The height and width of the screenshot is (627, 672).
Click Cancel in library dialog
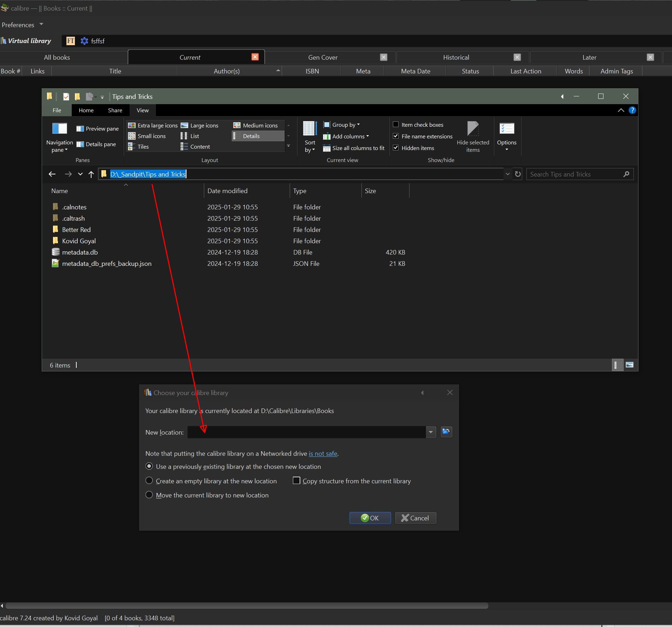pyautogui.click(x=415, y=518)
